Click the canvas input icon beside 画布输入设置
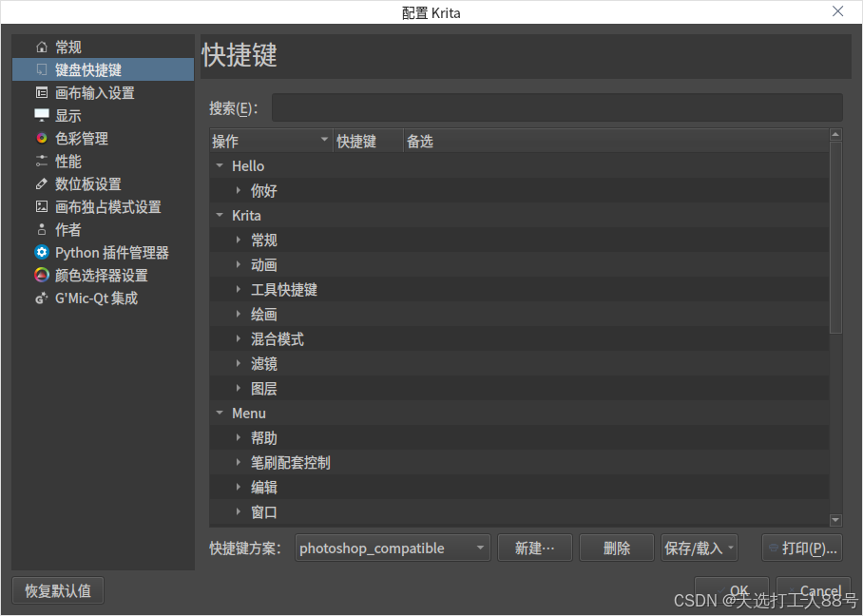 [x=41, y=93]
